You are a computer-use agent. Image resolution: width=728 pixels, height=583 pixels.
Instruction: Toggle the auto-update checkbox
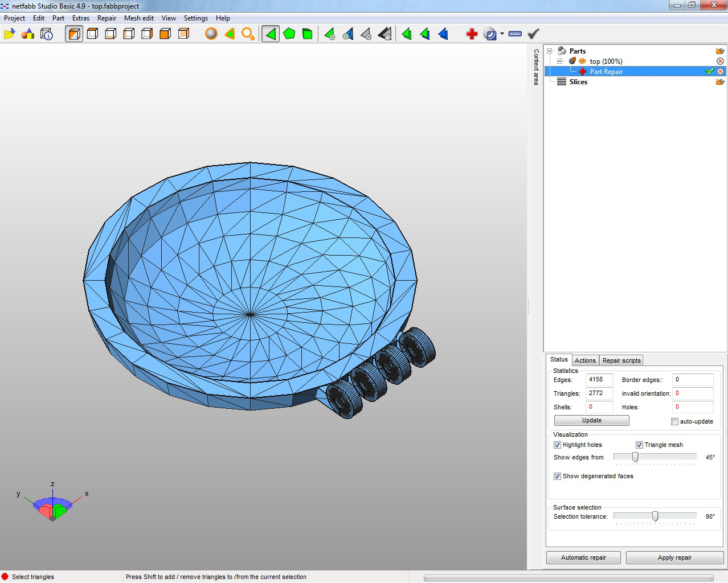tap(674, 422)
